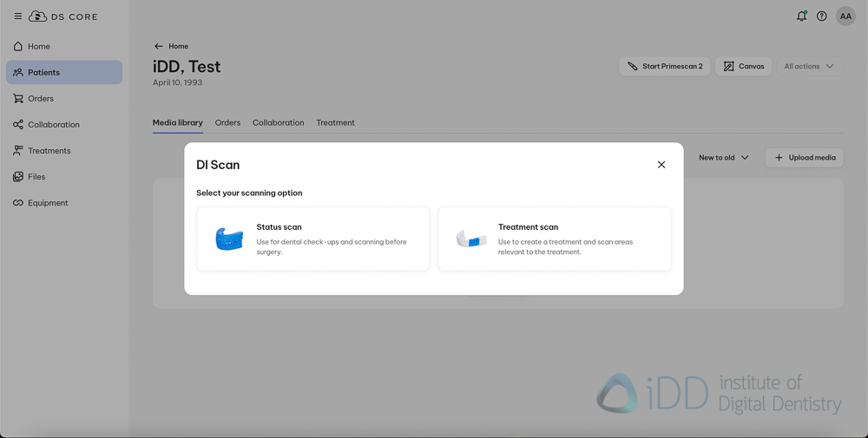This screenshot has width=868, height=438.
Task: Go to Home in the sidebar
Action: (39, 47)
